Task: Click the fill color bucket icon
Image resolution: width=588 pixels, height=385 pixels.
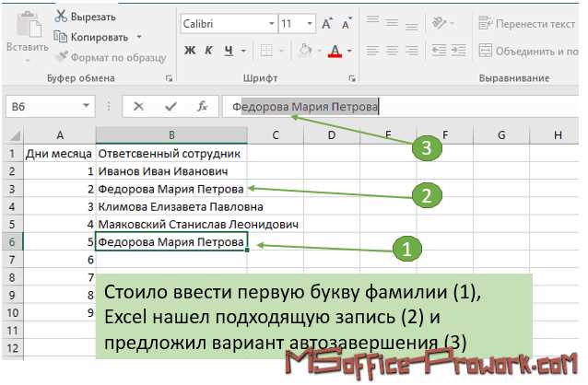Action: pyautogui.click(x=305, y=51)
